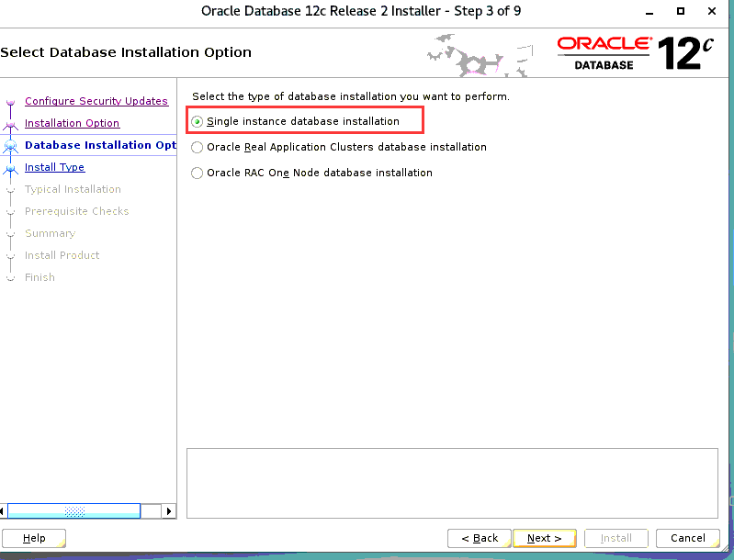Select Single instance database installation
The image size is (734, 560).
[198, 121]
